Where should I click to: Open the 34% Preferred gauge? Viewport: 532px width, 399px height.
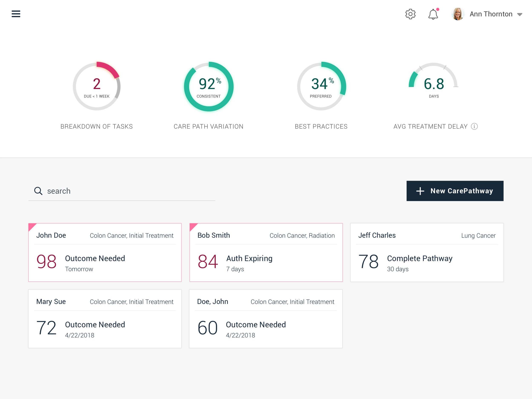[x=321, y=86]
